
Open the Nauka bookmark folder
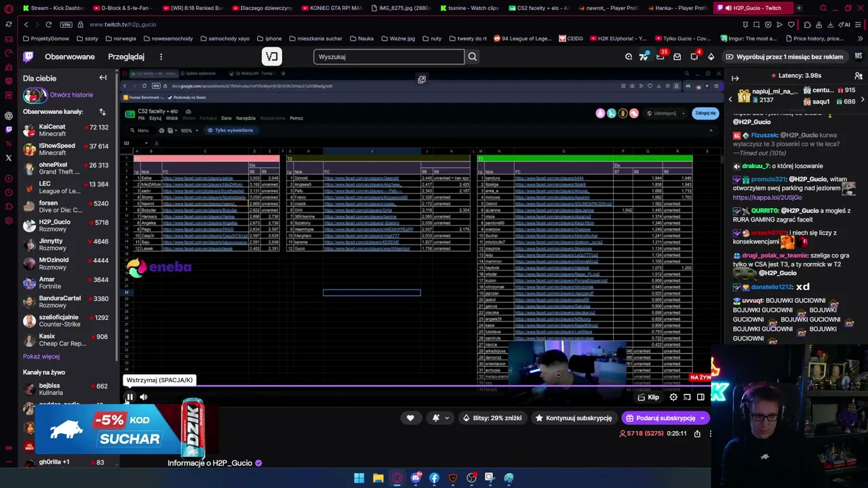point(361,39)
